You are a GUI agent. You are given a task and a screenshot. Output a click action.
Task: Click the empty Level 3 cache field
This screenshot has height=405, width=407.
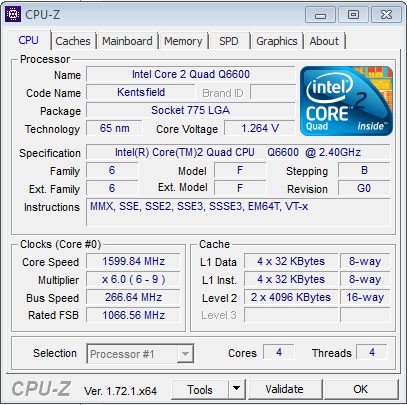click(291, 315)
